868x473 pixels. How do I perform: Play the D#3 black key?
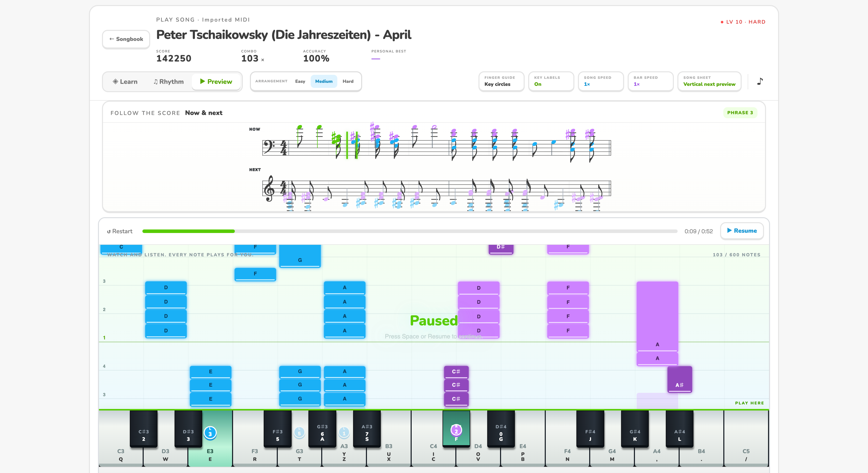[x=188, y=429]
